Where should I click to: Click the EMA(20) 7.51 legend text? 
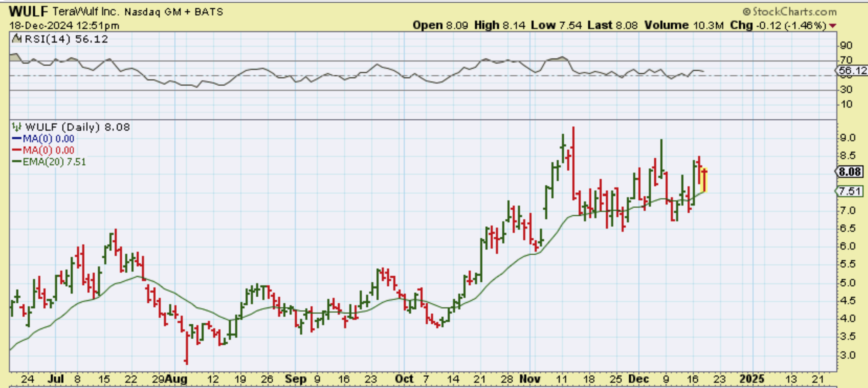pos(54,162)
